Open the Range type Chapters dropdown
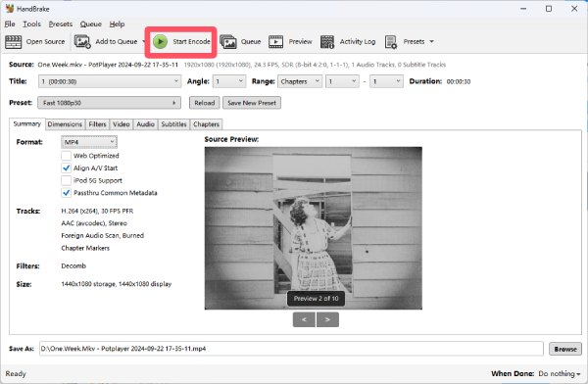 click(x=300, y=81)
